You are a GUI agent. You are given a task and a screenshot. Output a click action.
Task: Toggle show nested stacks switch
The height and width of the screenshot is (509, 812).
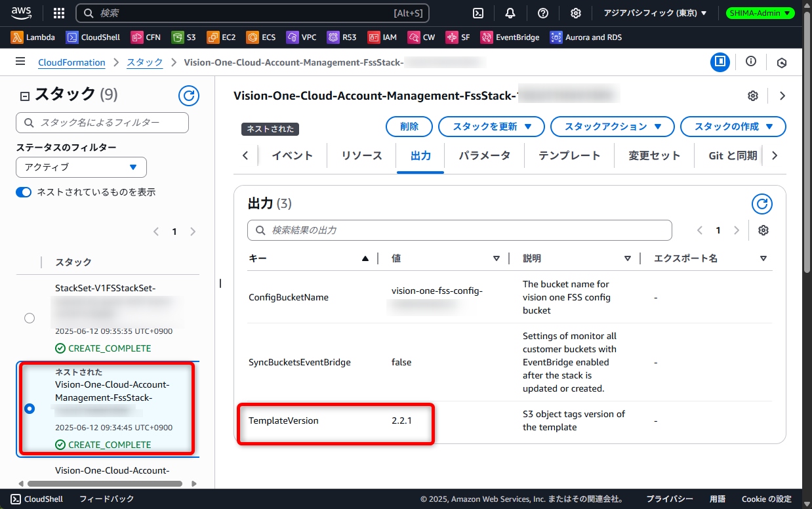(24, 192)
